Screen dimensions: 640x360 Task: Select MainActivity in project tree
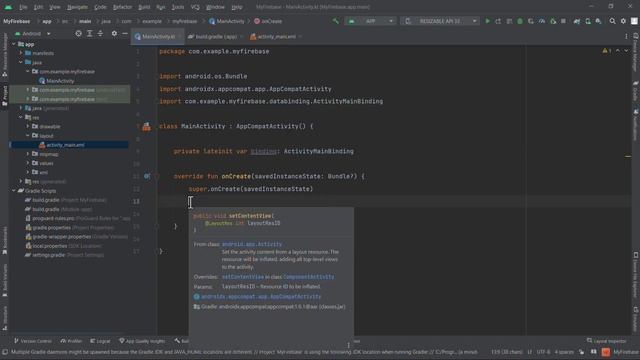pos(60,81)
